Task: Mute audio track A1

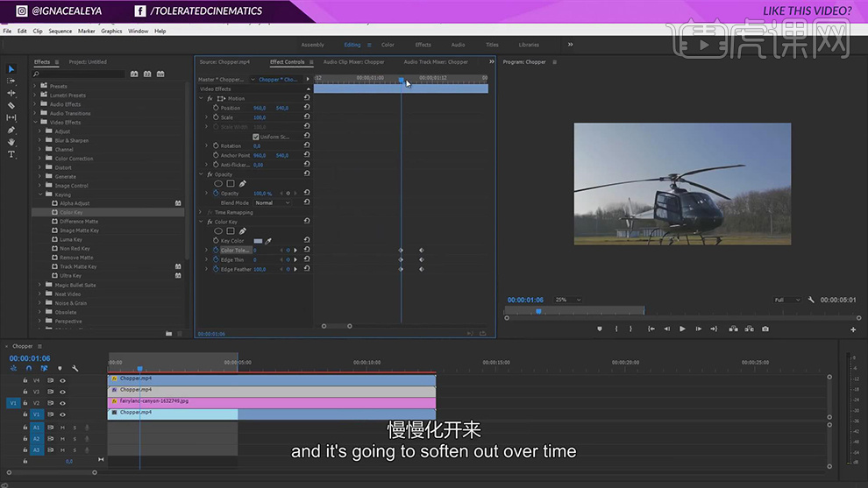Action: click(x=62, y=428)
